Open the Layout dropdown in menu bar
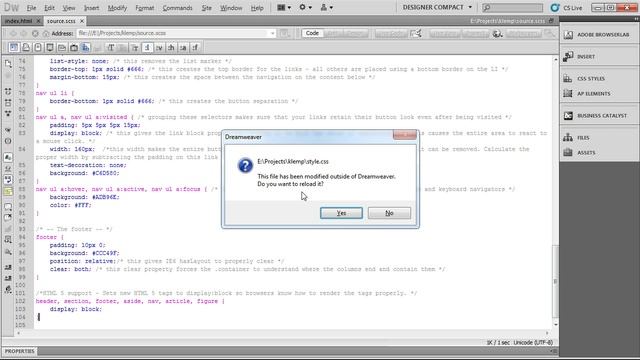The image size is (640, 360). tap(284, 7)
